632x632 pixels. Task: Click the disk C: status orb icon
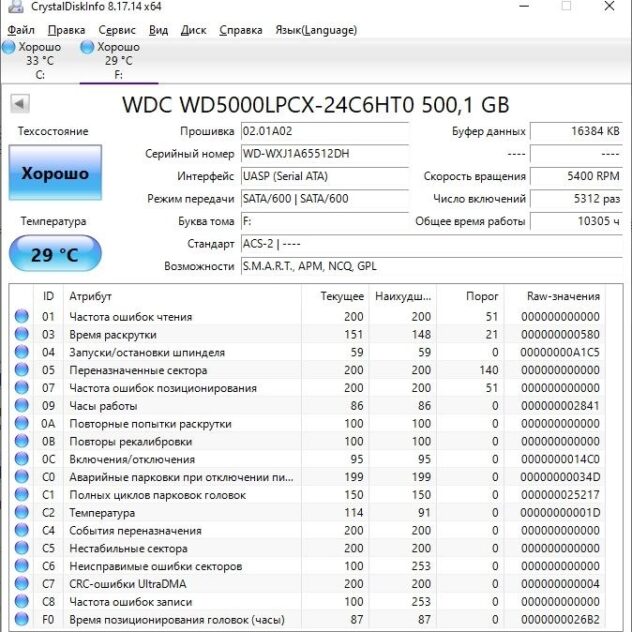[9, 47]
